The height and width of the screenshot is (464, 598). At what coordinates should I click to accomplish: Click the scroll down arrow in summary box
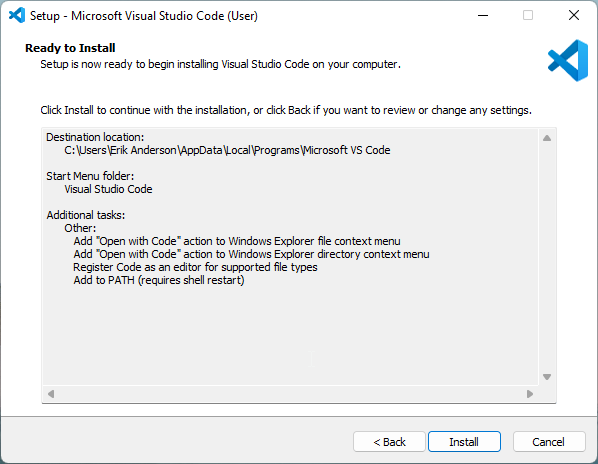[547, 377]
